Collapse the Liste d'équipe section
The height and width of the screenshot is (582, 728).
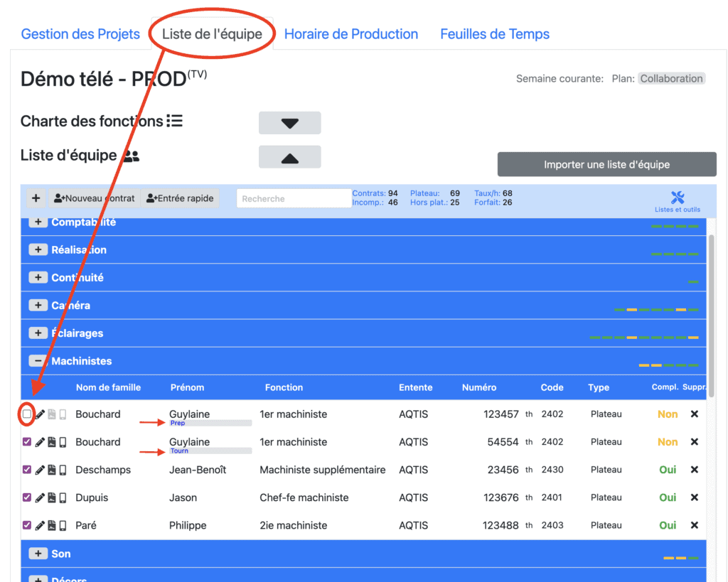pyautogui.click(x=289, y=157)
